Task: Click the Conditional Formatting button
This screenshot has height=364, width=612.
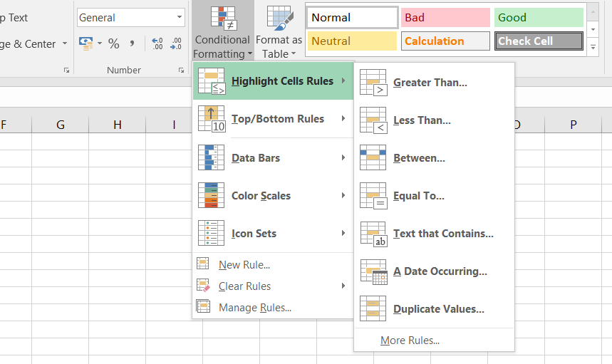Action: pyautogui.click(x=222, y=31)
